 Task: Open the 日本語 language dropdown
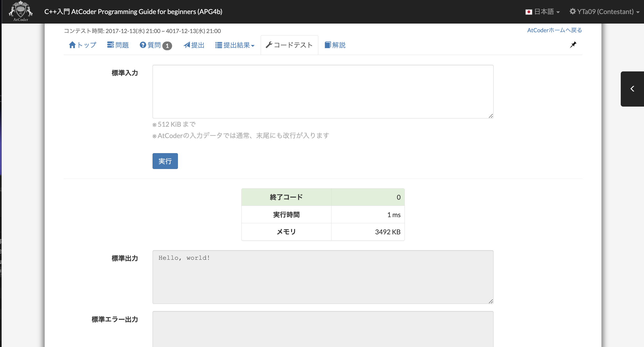tap(542, 12)
